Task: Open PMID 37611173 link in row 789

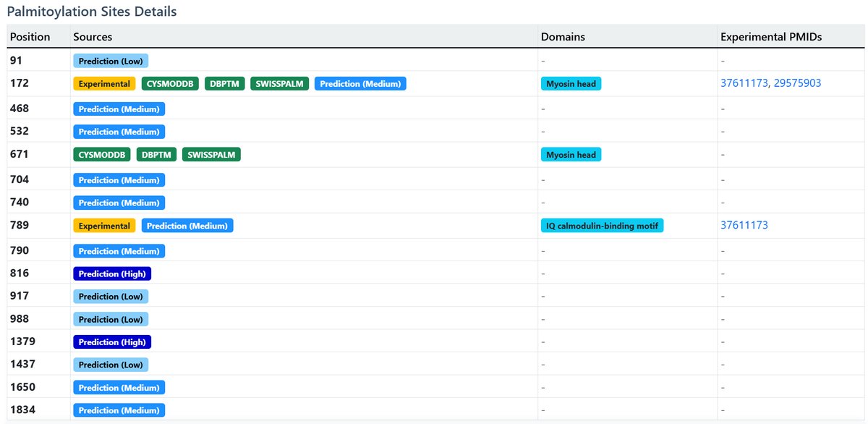Action: (744, 225)
